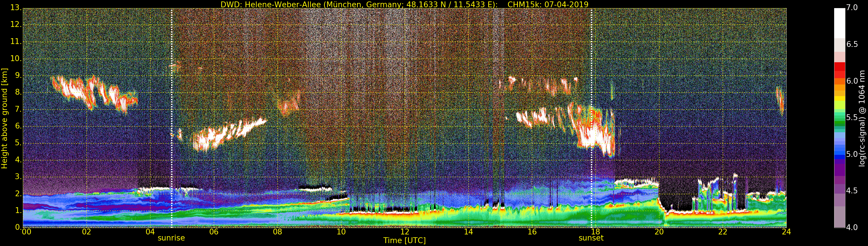Viewport: 868px width, 246px height.
Task: Click the 'sunset' label below the time axis
Action: [x=591, y=238]
